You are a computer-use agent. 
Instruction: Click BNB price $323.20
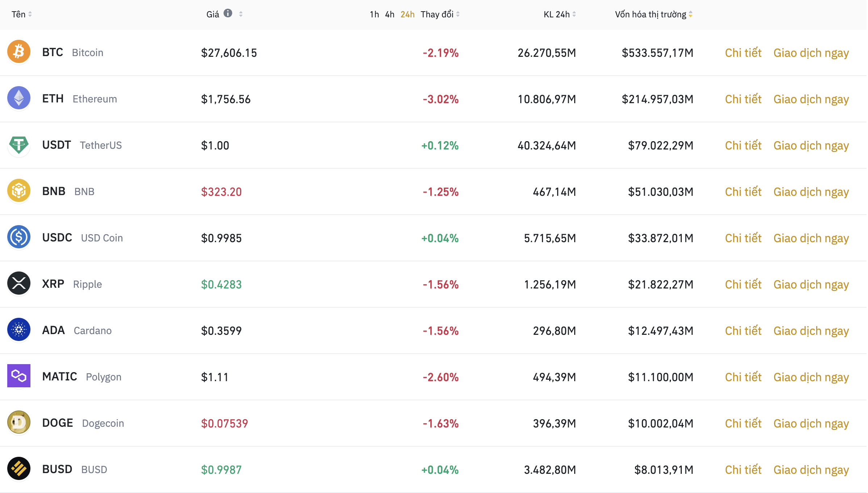[x=221, y=192]
